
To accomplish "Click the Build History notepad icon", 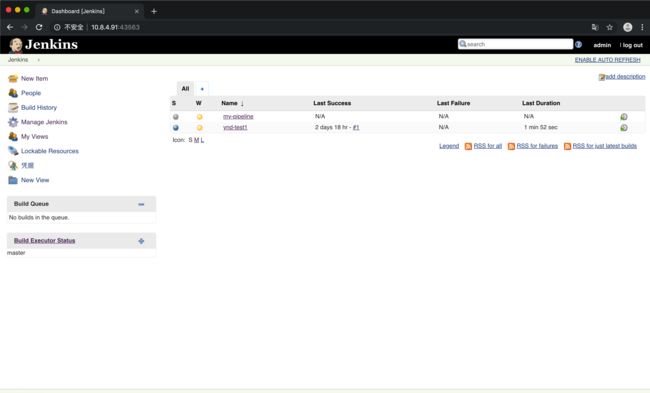I will click(x=13, y=107).
